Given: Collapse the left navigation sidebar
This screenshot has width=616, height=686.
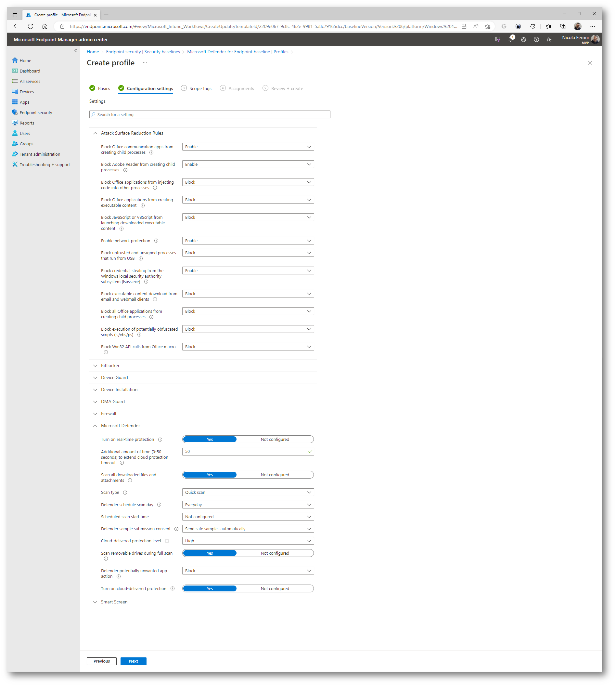Looking at the screenshot, I should pyautogui.click(x=76, y=50).
